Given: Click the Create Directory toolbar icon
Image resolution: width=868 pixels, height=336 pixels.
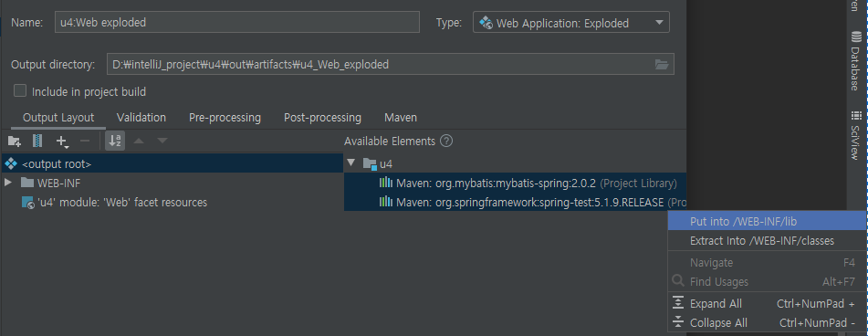Looking at the screenshot, I should click(x=15, y=142).
